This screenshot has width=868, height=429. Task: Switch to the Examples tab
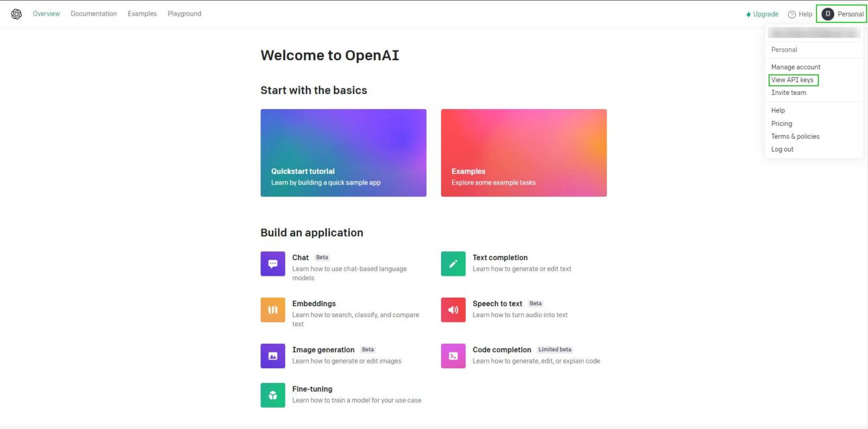tap(142, 14)
